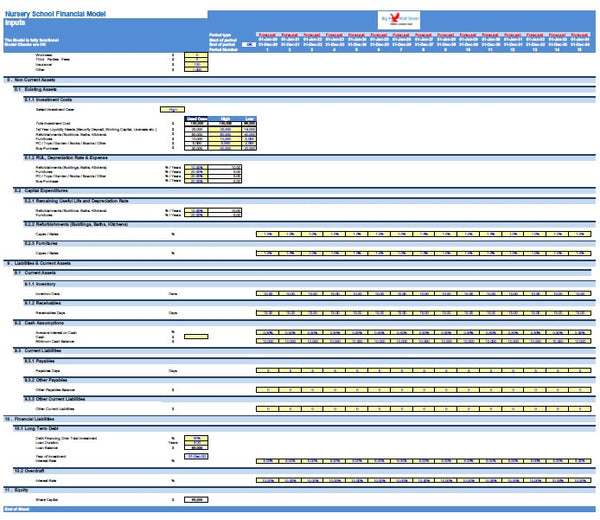Select the Debt Financing Over Total Investment cell
Viewport: 600px width, 520px height.
pyautogui.click(x=196, y=437)
